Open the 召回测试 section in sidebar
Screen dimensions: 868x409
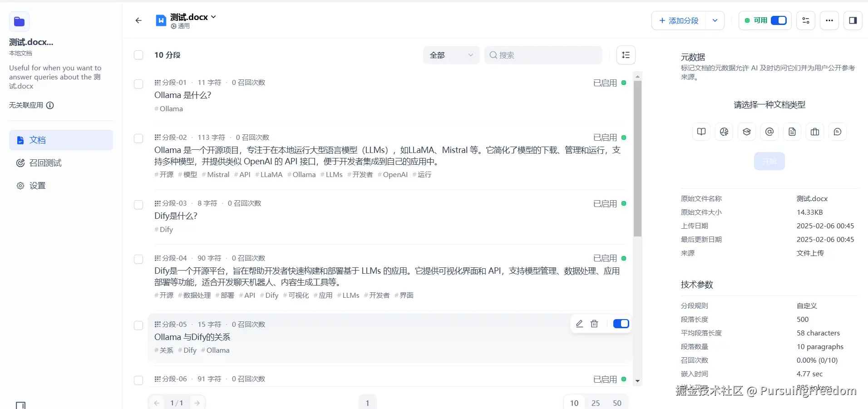61,163
